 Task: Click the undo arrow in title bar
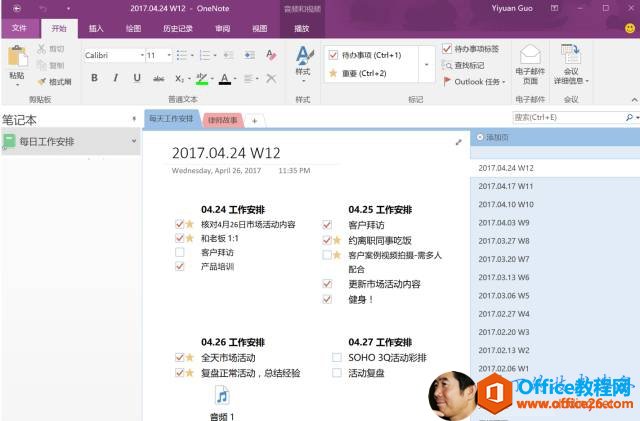[43, 9]
